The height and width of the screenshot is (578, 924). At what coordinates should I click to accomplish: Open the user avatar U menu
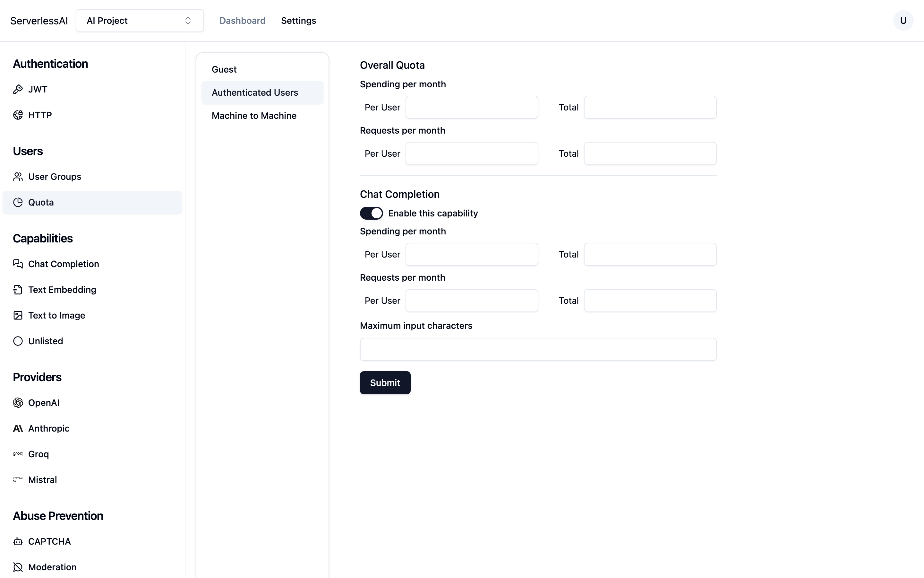903,21
